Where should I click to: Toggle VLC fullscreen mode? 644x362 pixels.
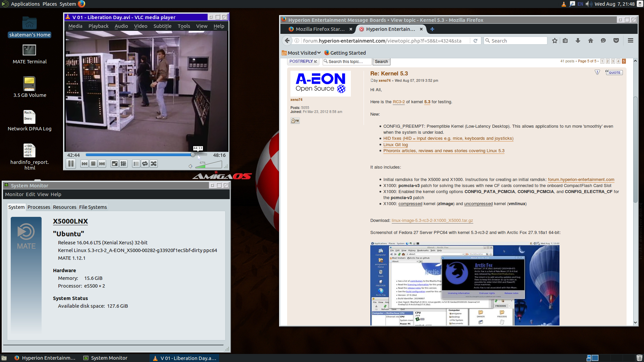pos(115,164)
